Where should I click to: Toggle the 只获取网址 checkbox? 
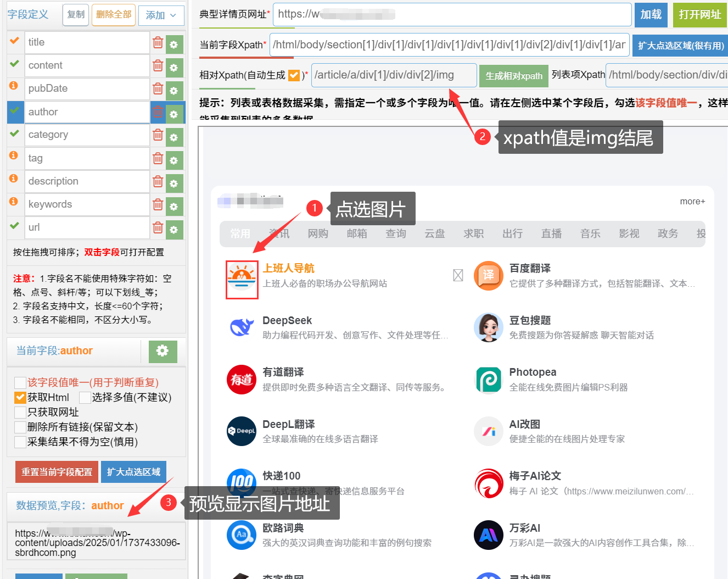tap(20, 413)
